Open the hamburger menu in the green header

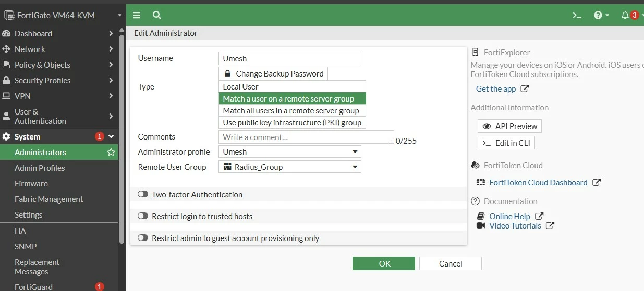coord(137,15)
